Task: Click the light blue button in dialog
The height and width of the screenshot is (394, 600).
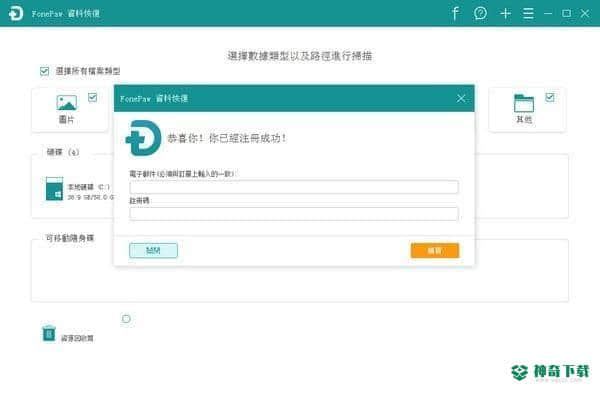Action: pos(153,251)
